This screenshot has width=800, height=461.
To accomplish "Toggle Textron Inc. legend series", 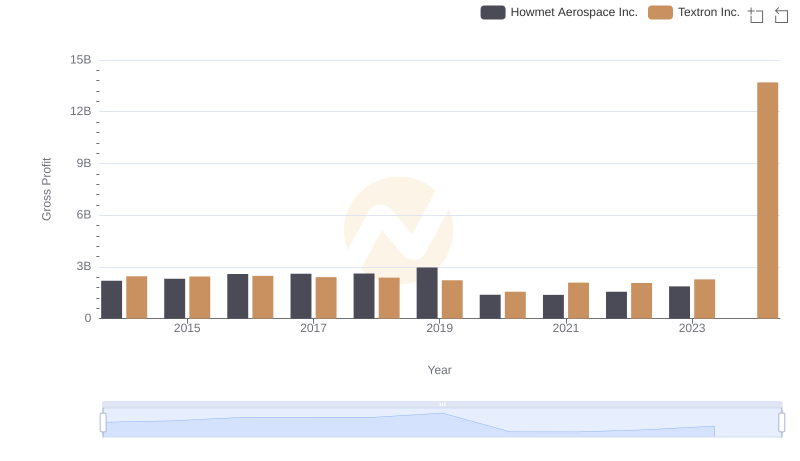I will tap(694, 12).
